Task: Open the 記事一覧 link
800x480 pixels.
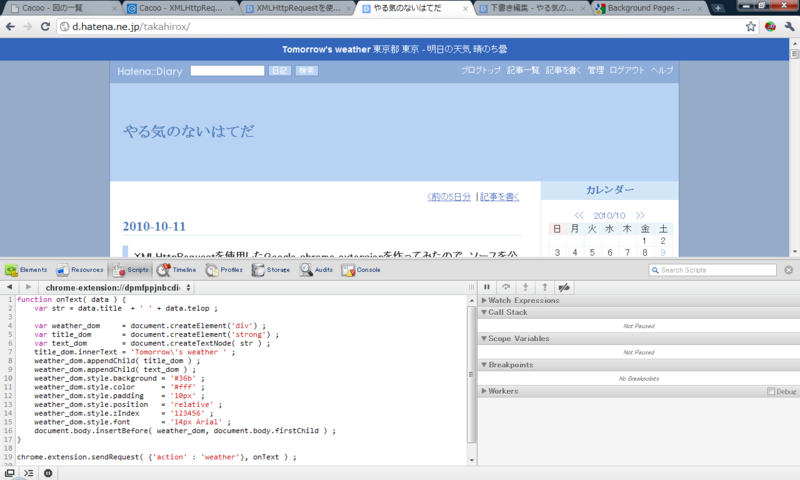Action: 523,70
